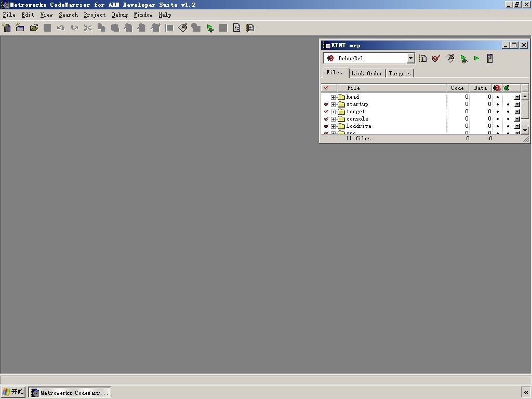Click the Undo arrow icon in the toolbar
This screenshot has width=532, height=399.
click(x=61, y=28)
